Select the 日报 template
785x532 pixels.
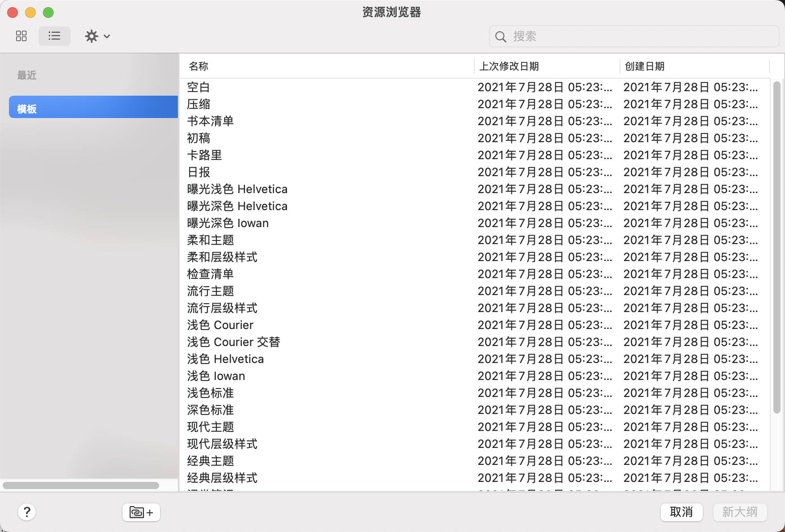pos(475,172)
